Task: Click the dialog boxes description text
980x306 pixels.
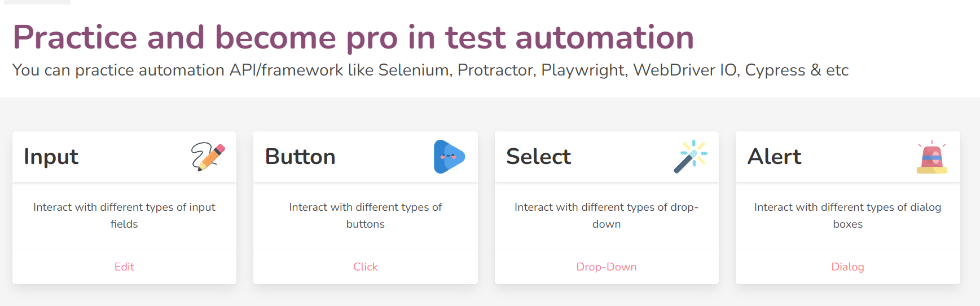Action: pyautogui.click(x=847, y=215)
